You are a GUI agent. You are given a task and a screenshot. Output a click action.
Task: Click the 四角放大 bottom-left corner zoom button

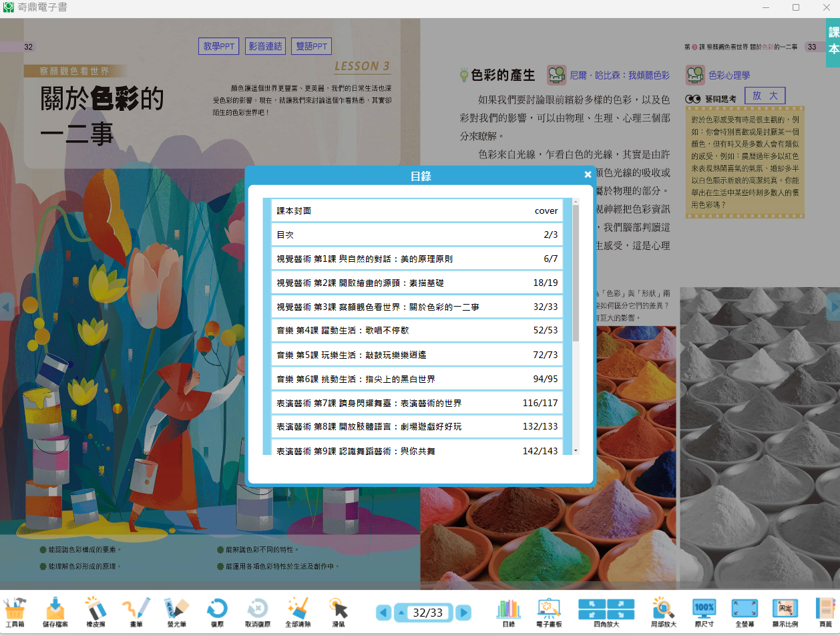coord(592,615)
